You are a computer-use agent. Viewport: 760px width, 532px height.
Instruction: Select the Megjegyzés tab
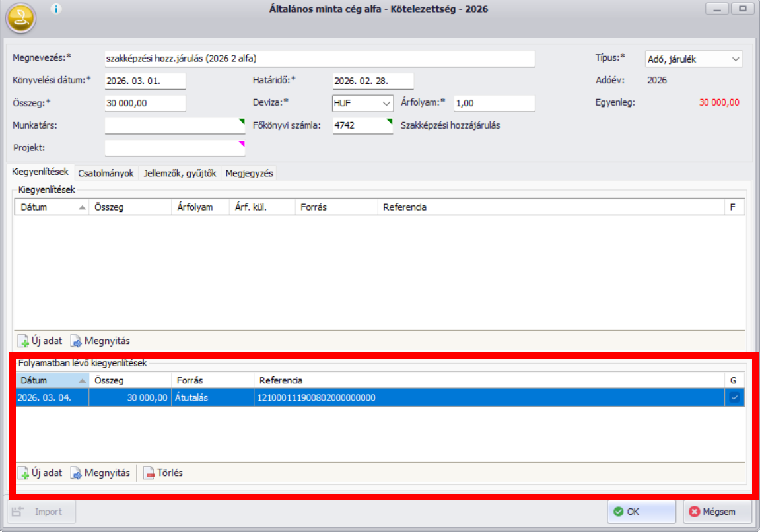[248, 173]
